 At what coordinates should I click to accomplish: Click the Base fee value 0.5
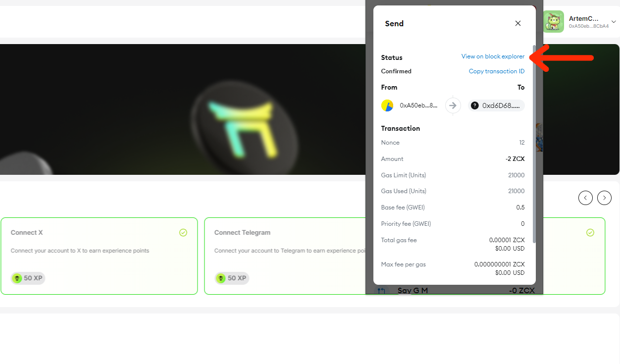click(x=520, y=208)
